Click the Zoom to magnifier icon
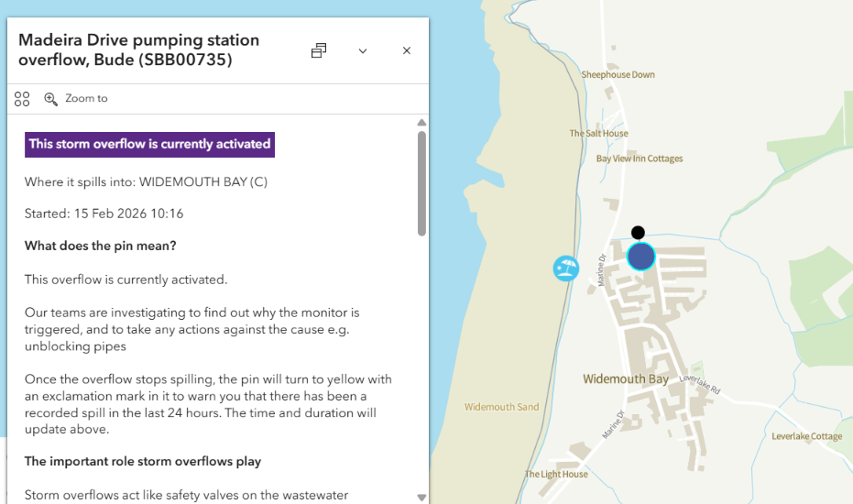853x504 pixels. 51,99
